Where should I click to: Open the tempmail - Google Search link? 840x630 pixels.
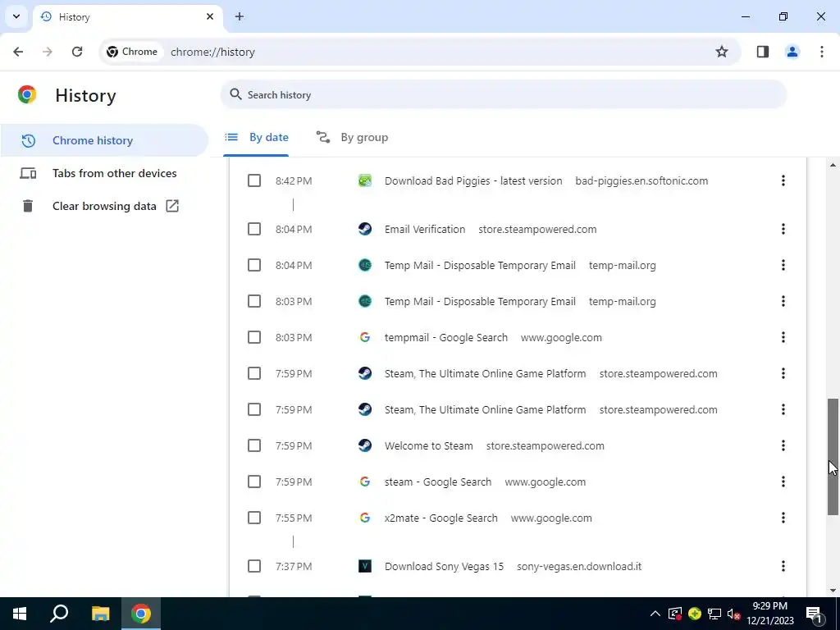[446, 337]
